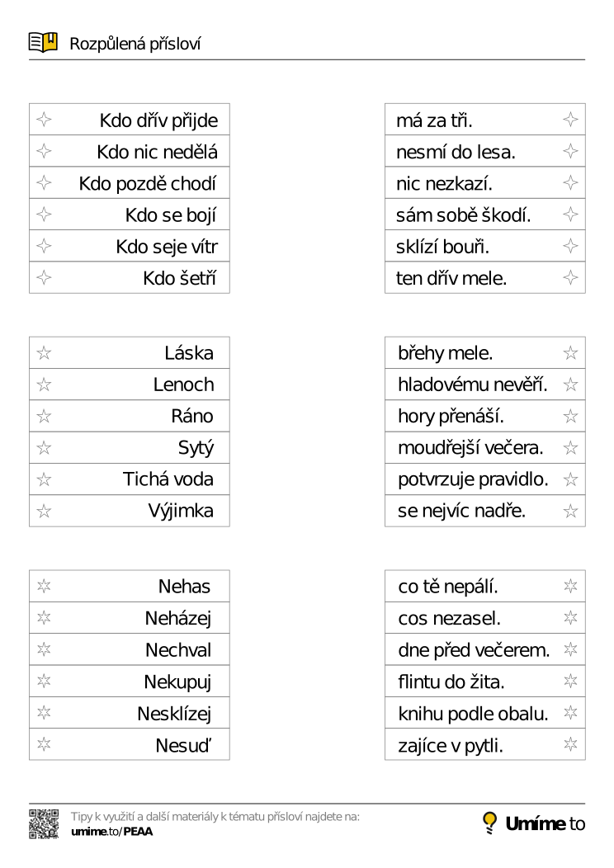The width and height of the screenshot is (614, 868).
Task: Click the star next to 'Kdo dřív přijde'
Action: tap(44, 120)
